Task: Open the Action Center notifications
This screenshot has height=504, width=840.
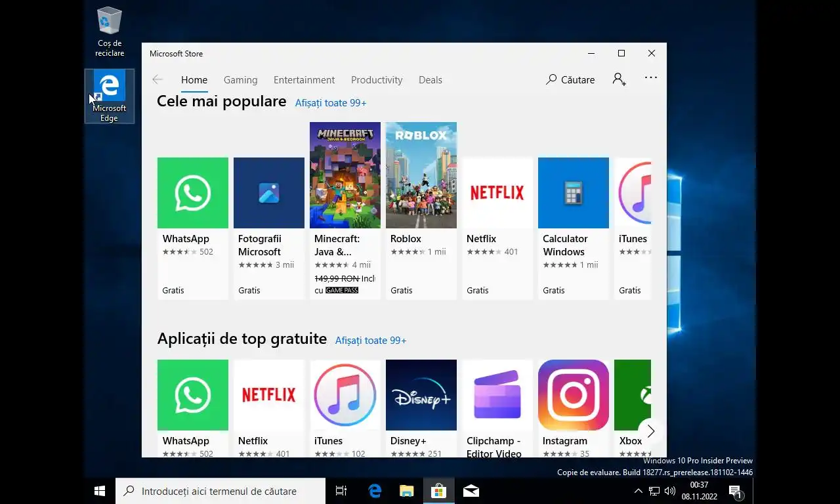Action: pos(735,491)
